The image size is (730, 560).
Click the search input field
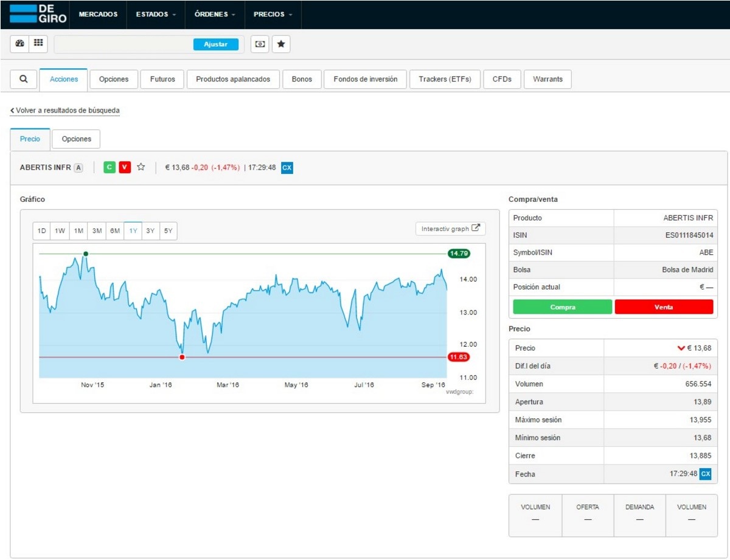(123, 44)
